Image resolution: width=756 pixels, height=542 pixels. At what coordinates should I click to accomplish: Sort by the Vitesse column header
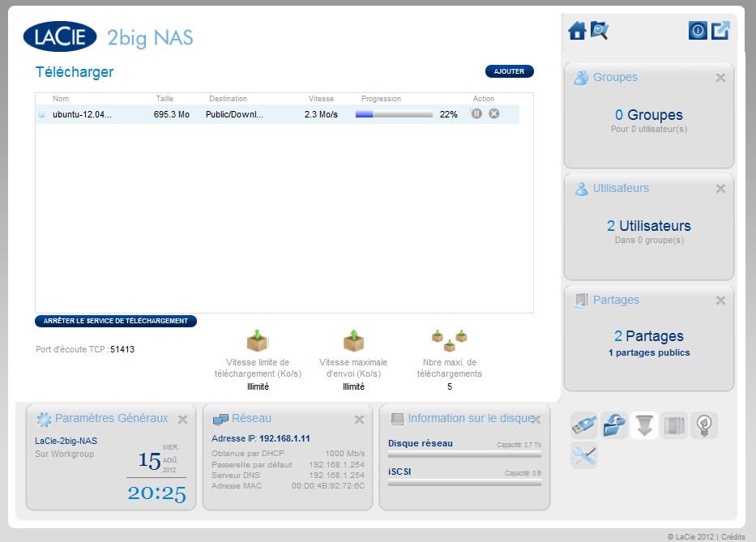pos(321,98)
